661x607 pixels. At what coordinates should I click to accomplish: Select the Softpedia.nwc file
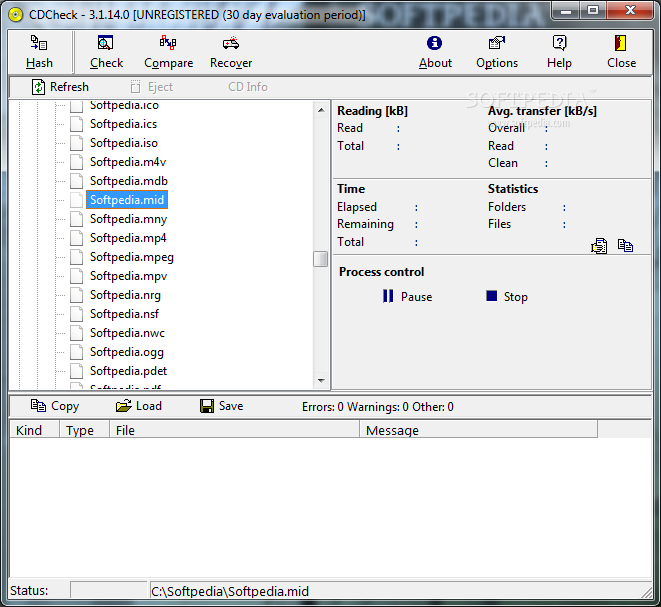pyautogui.click(x=127, y=333)
